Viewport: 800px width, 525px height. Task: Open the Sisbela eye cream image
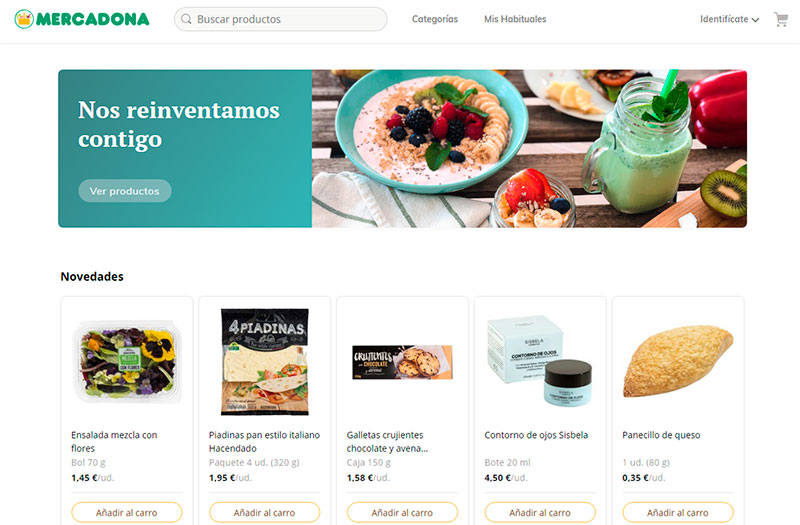tap(540, 361)
